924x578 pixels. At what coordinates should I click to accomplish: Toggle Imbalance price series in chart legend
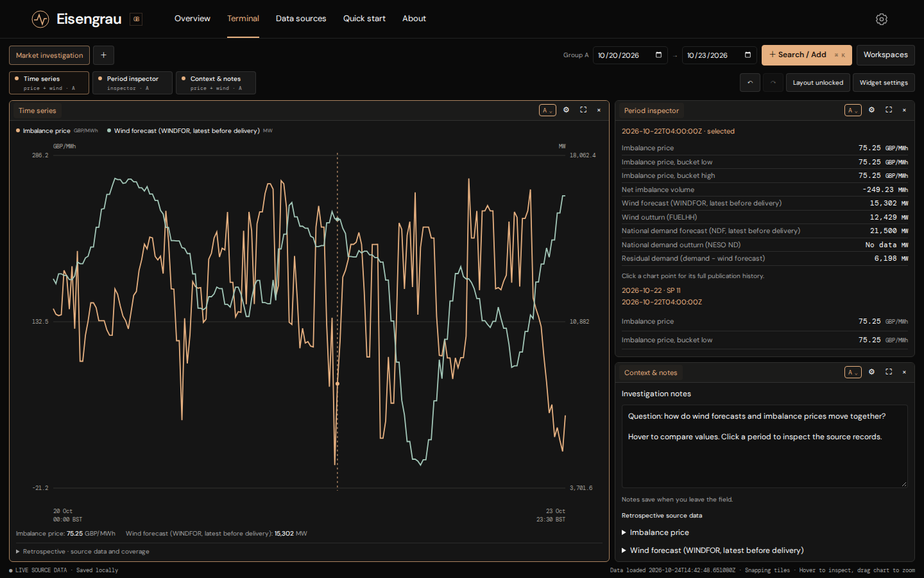[x=57, y=130]
